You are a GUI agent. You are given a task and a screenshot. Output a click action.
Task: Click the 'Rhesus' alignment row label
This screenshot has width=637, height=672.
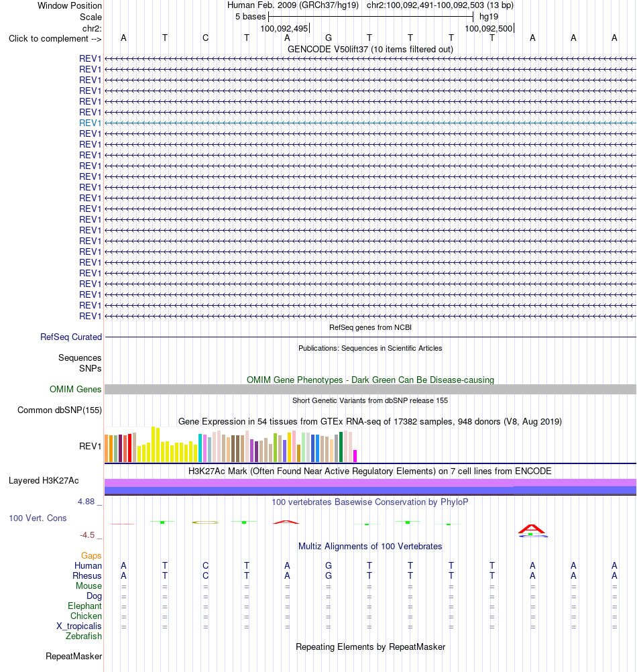point(87,575)
